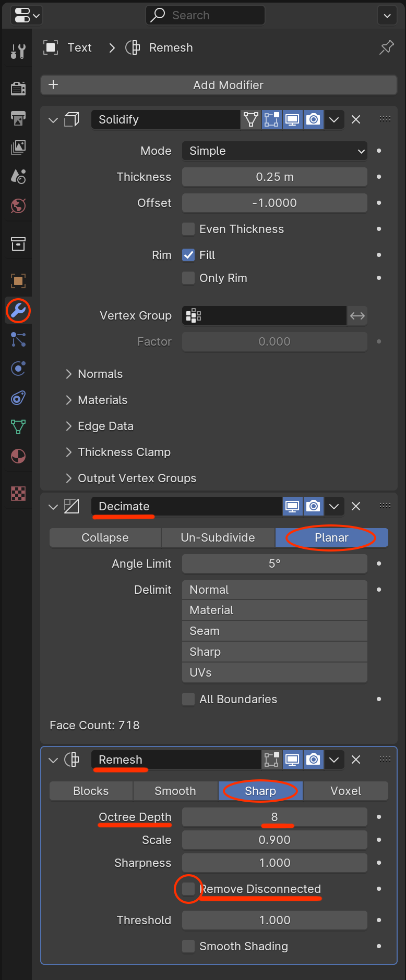Viewport: 406px width, 980px height.
Task: Open the Material properties sphere icon
Action: 18,456
